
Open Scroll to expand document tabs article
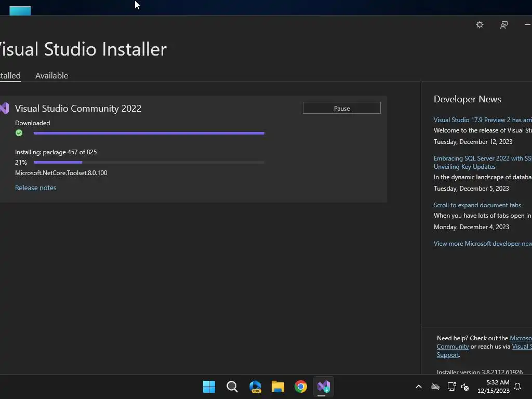(x=477, y=205)
